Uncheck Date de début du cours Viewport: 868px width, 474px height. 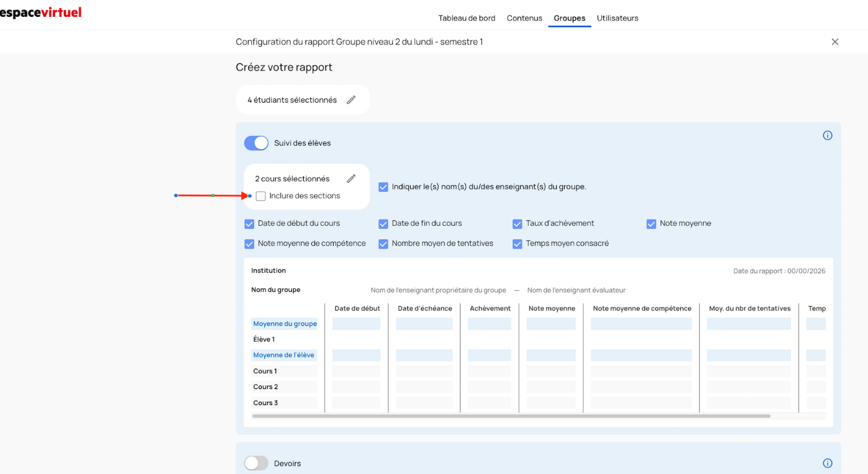(x=250, y=224)
